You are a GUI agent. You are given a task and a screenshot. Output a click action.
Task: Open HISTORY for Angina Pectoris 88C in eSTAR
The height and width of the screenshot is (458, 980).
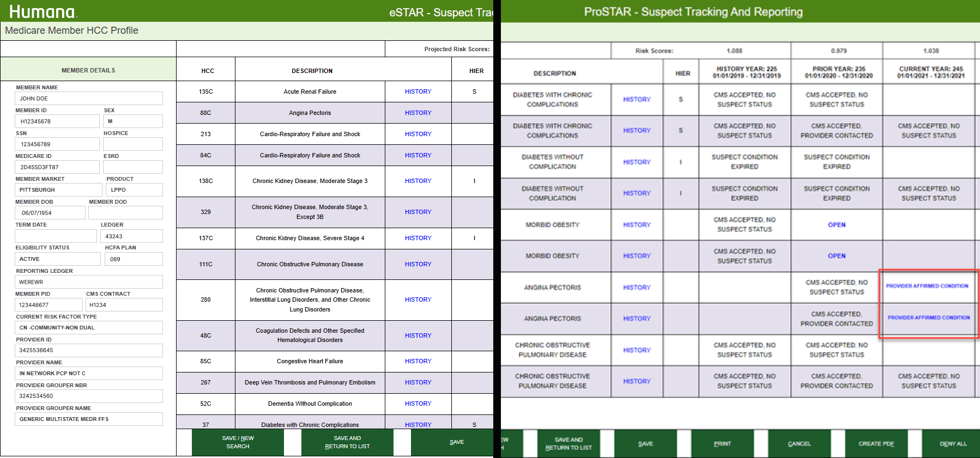pyautogui.click(x=418, y=113)
